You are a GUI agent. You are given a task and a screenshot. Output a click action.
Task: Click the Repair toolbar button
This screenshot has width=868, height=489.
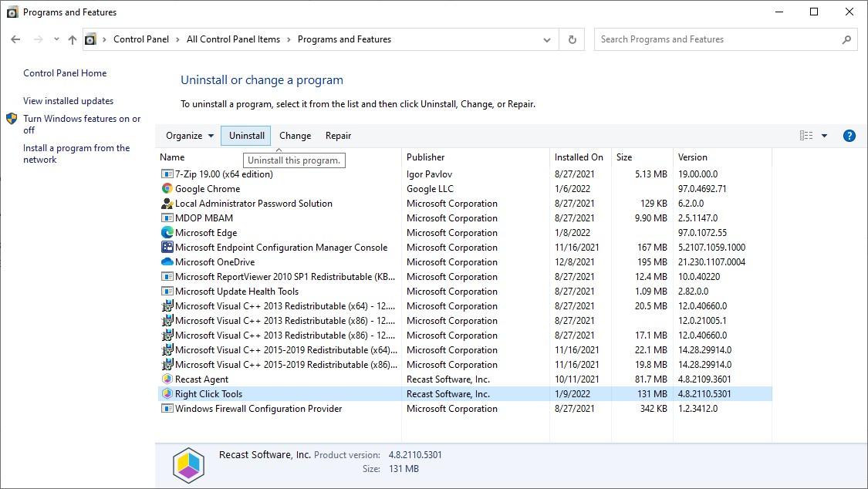coord(338,136)
